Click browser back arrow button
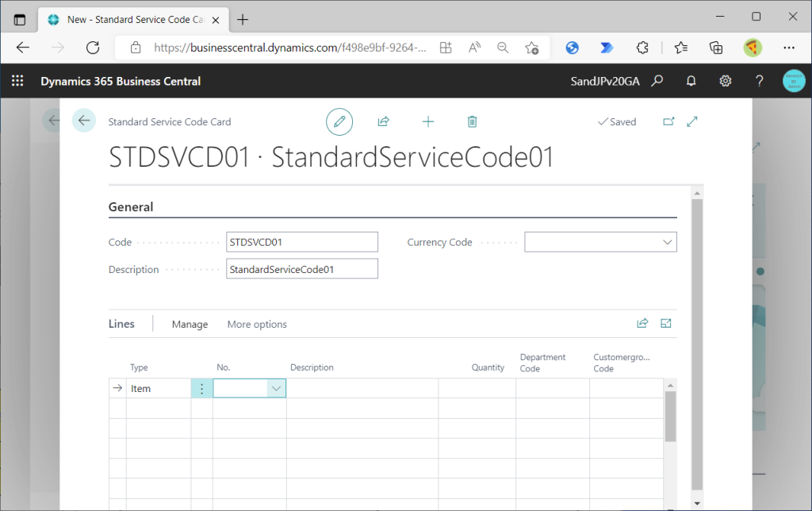 click(x=23, y=48)
